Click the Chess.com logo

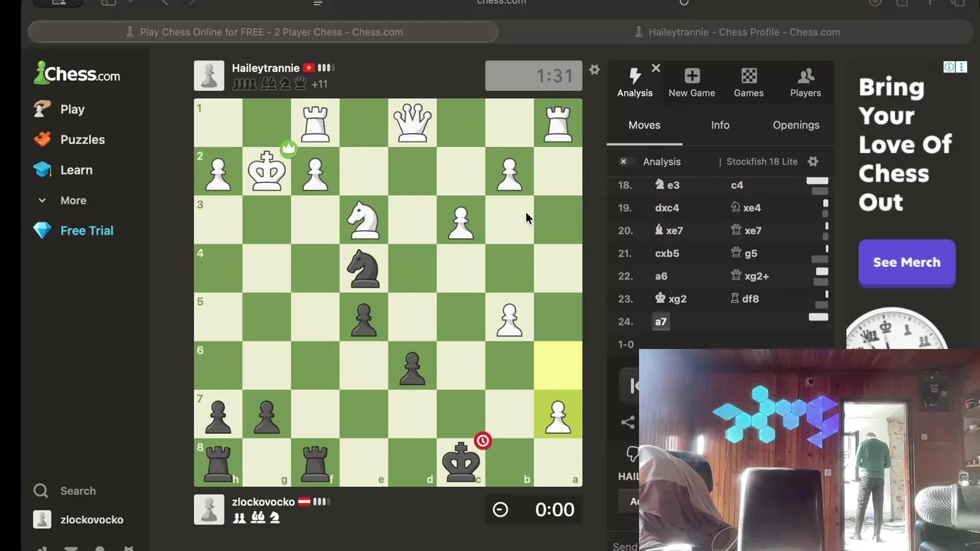(77, 73)
